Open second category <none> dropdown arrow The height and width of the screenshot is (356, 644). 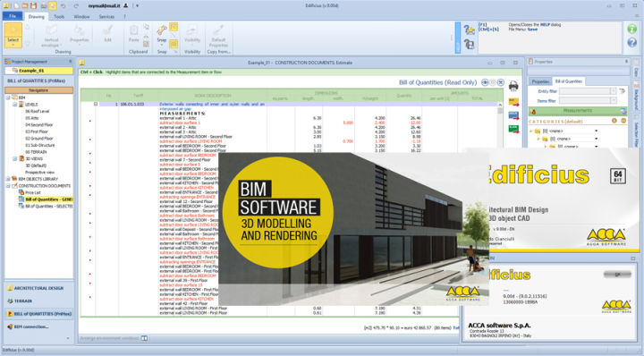pyautogui.click(x=596, y=140)
